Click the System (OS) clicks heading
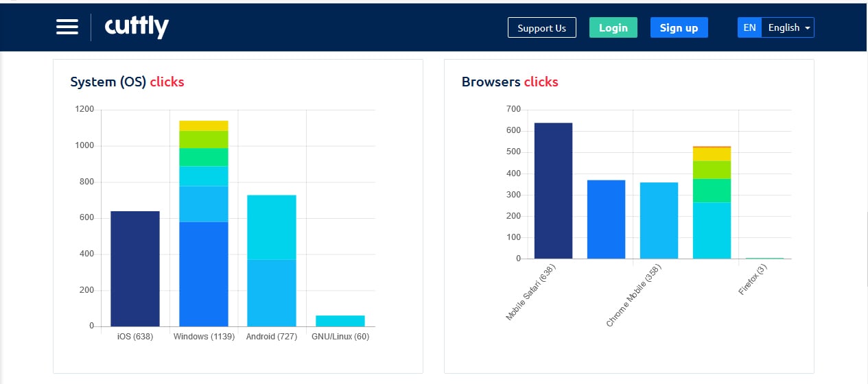 127,82
